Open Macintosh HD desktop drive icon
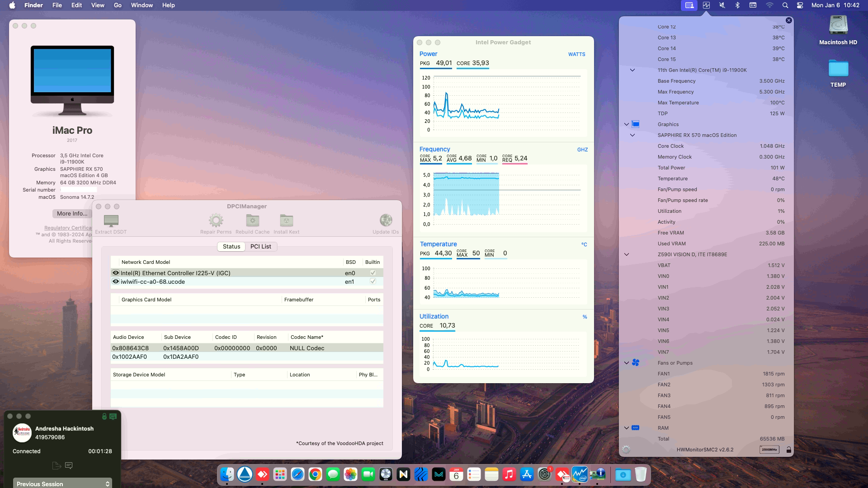The image size is (868, 488). pyautogui.click(x=838, y=25)
